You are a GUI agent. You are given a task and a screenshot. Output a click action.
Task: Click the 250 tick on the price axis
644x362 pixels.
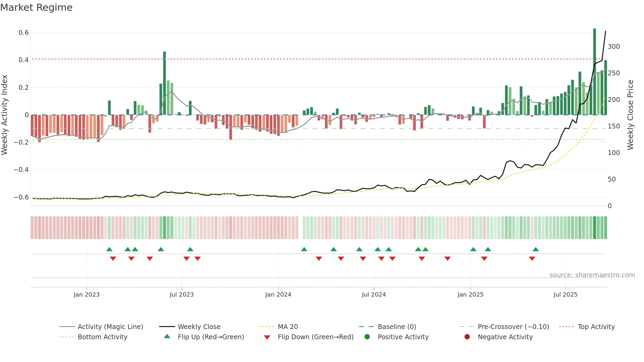[x=614, y=73]
